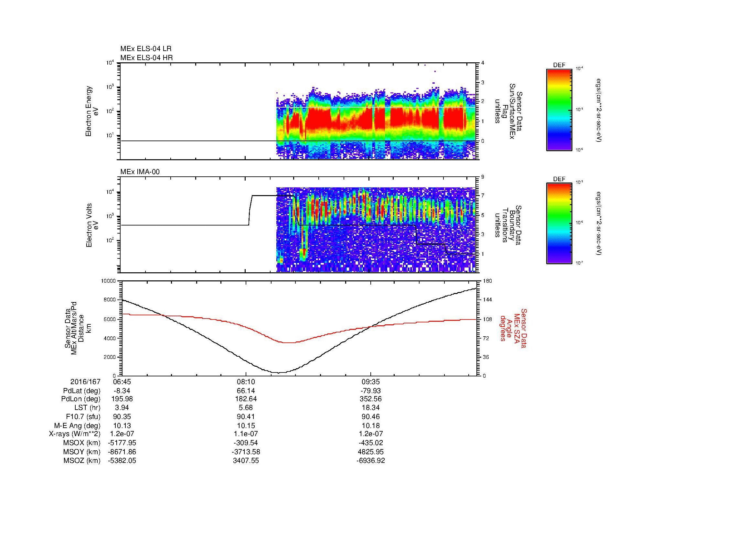Click the 'Boundary Transitions unitless' right axis label
This screenshot has height=534, width=756.
click(508, 225)
